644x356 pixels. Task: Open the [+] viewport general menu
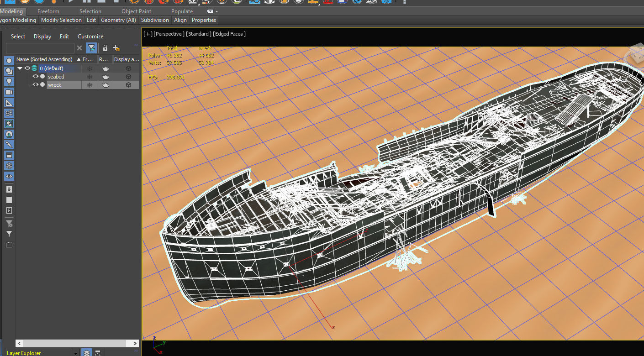[148, 34]
